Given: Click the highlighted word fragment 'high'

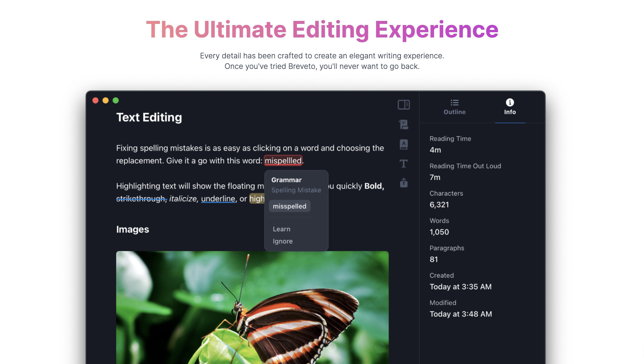Looking at the screenshot, I should click(x=257, y=199).
